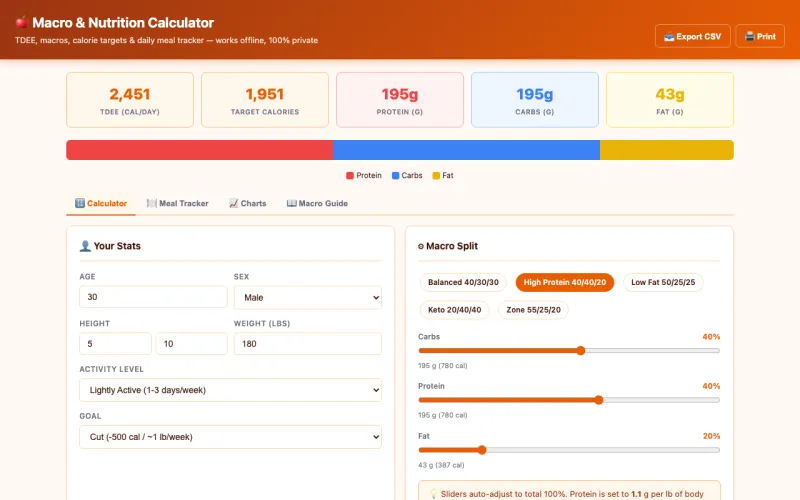Click the person icon beside Your Stats

[85, 246]
